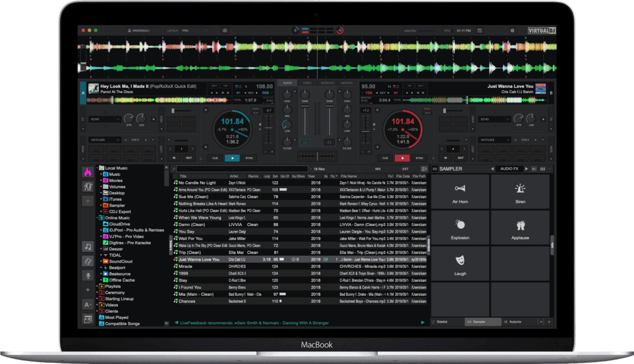Open right deck ECHO effect dropdown
The image size is (634, 364).
(494, 119)
